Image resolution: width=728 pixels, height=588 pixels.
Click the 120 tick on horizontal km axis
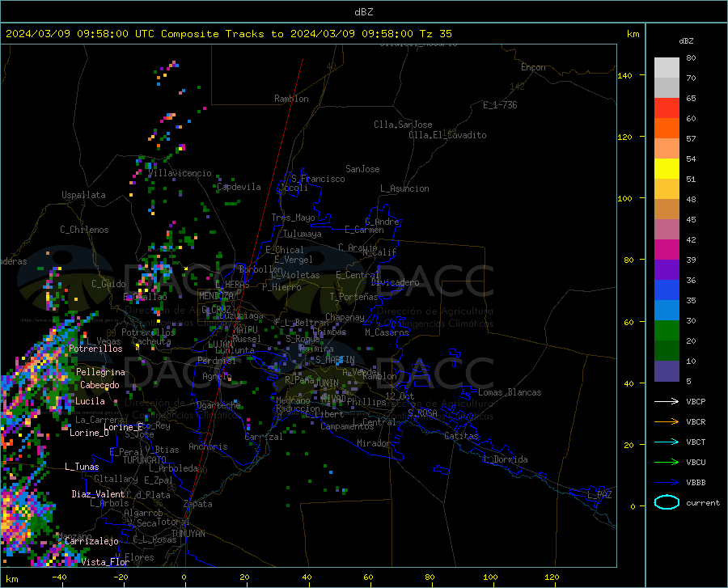pyautogui.click(x=552, y=577)
